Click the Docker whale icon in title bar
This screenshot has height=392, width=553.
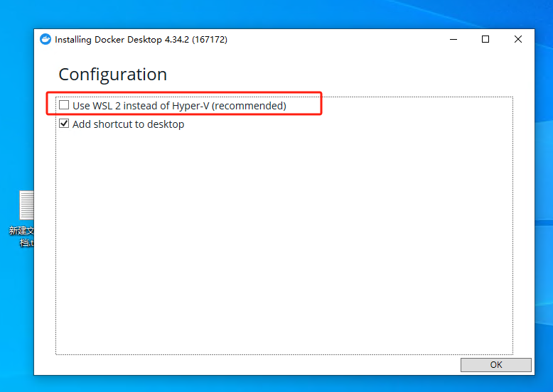pos(45,40)
